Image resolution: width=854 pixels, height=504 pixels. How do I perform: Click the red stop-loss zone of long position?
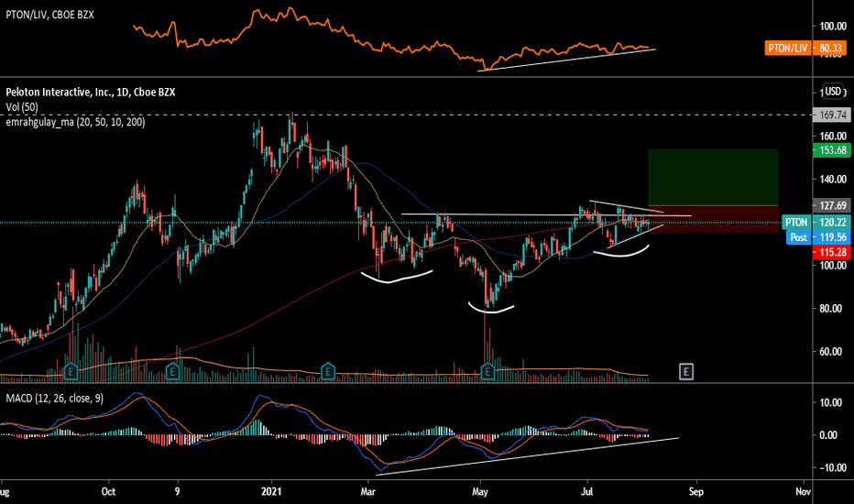point(713,220)
